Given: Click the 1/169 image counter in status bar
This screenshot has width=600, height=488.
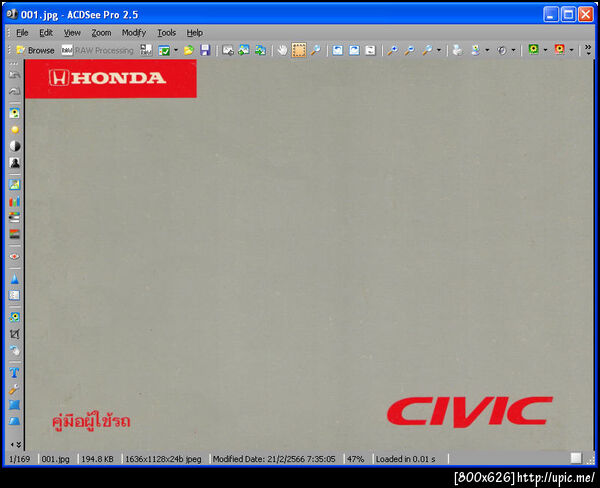Looking at the screenshot, I should click(x=20, y=459).
